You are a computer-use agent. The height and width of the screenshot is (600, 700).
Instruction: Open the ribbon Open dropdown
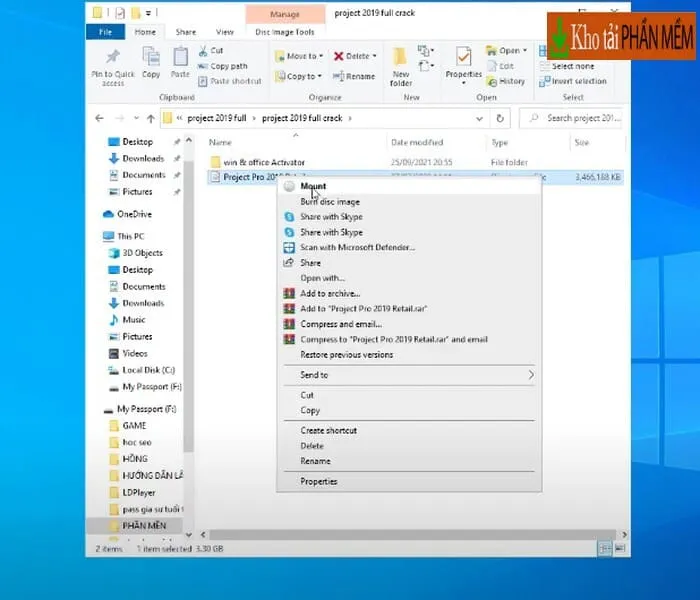coord(507,50)
